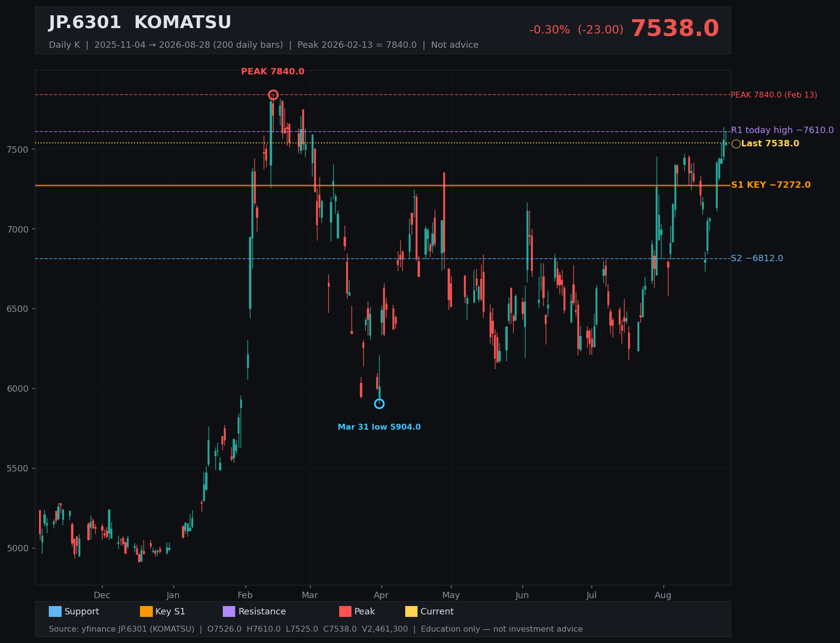Screen dimensions: 840x643
Task: Click the large 7538.0 price in header
Action: [x=675, y=29]
